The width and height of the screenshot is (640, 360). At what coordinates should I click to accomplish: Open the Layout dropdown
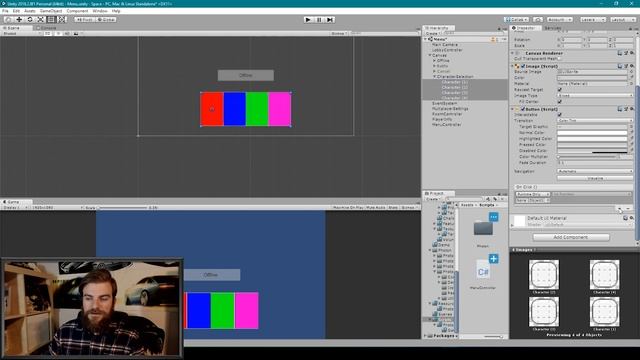click(622, 20)
